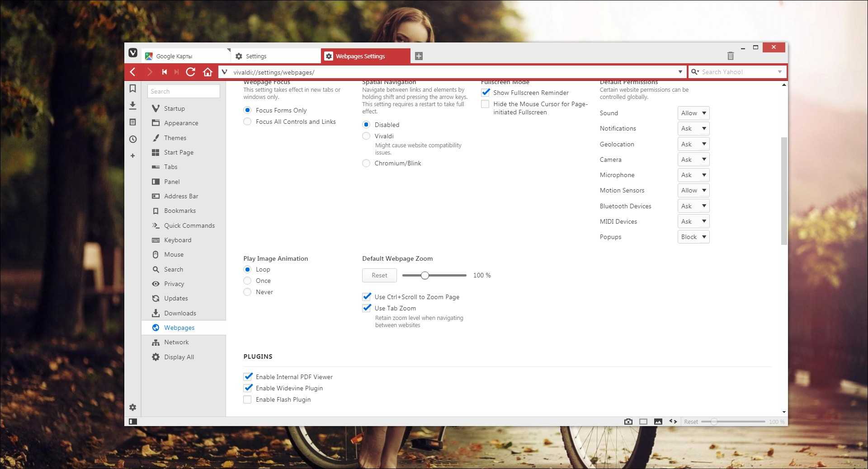Viewport: 868px width, 469px height.
Task: Go to the Home page icon
Action: coord(208,72)
